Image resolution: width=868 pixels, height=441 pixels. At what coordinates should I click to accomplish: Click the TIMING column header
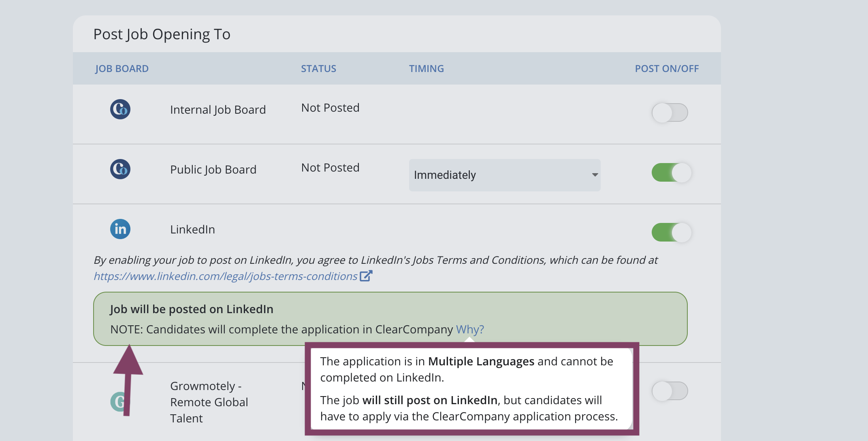(x=426, y=69)
